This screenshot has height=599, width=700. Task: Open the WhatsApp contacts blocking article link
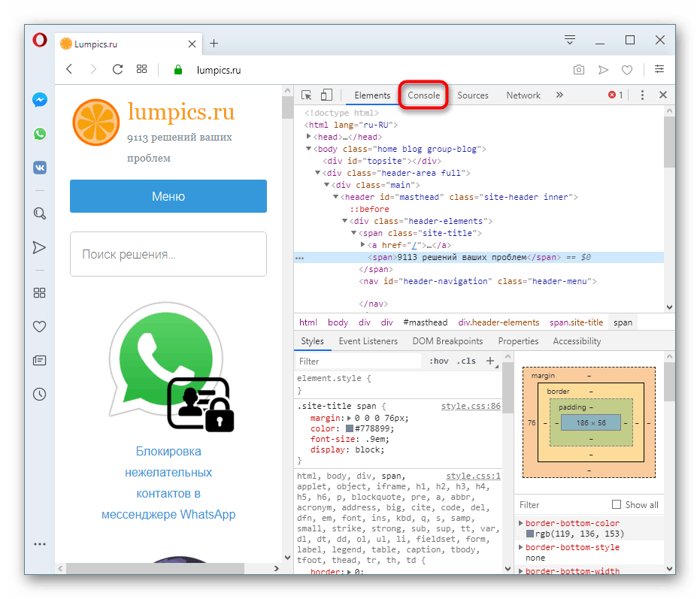click(168, 483)
